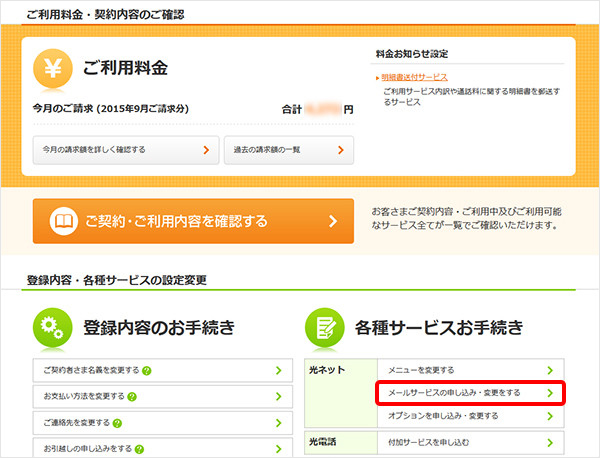Viewport: 600px width, 458px height.
Task: Click 今月のご請求 (2015年9月ご請求分) text
Action: 111,109
